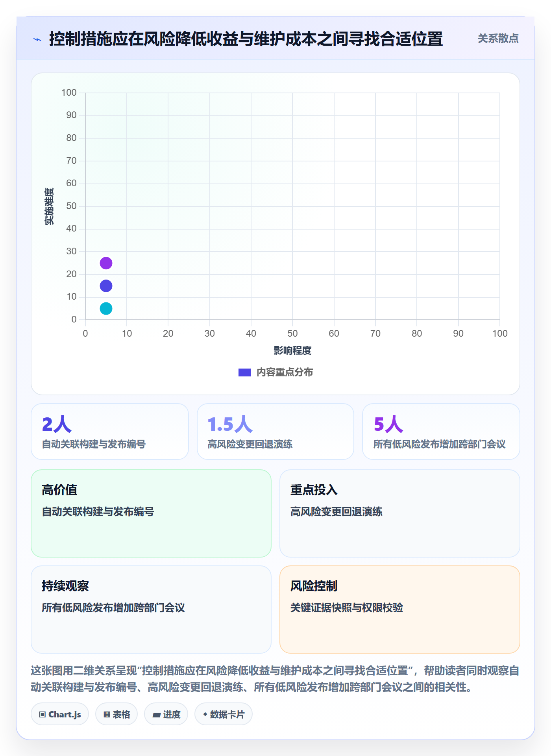Select the cyan scatter point near the x-axis
The height and width of the screenshot is (756, 551).
106,309
